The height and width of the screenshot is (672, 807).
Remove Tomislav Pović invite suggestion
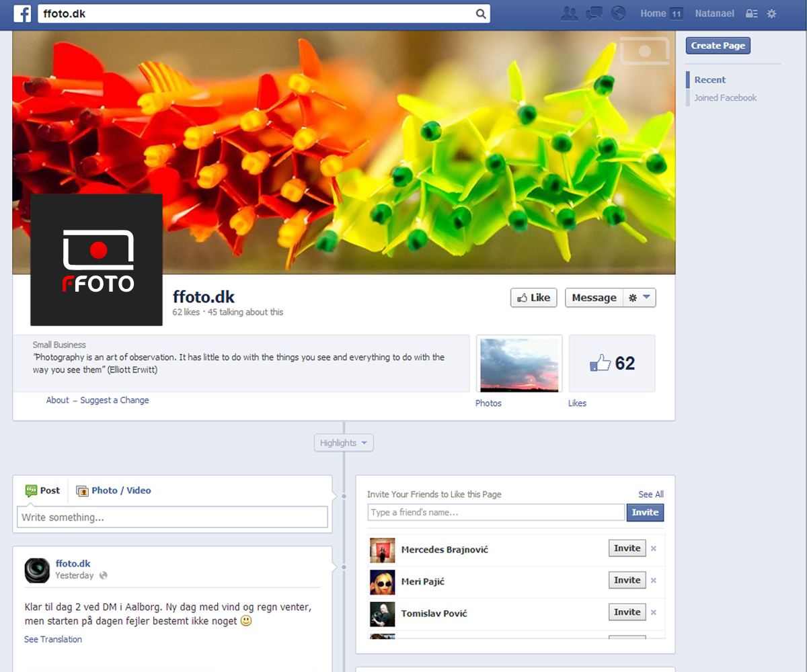click(654, 612)
